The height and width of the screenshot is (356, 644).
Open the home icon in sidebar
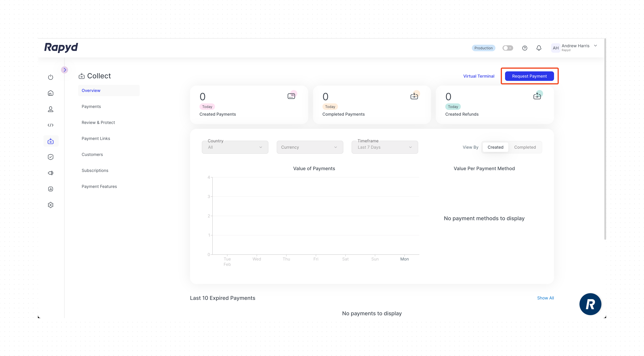click(50, 93)
